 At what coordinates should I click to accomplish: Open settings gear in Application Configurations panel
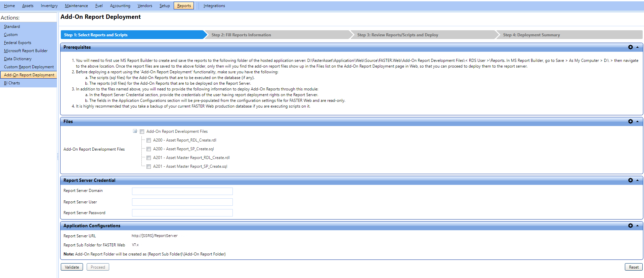630,226
